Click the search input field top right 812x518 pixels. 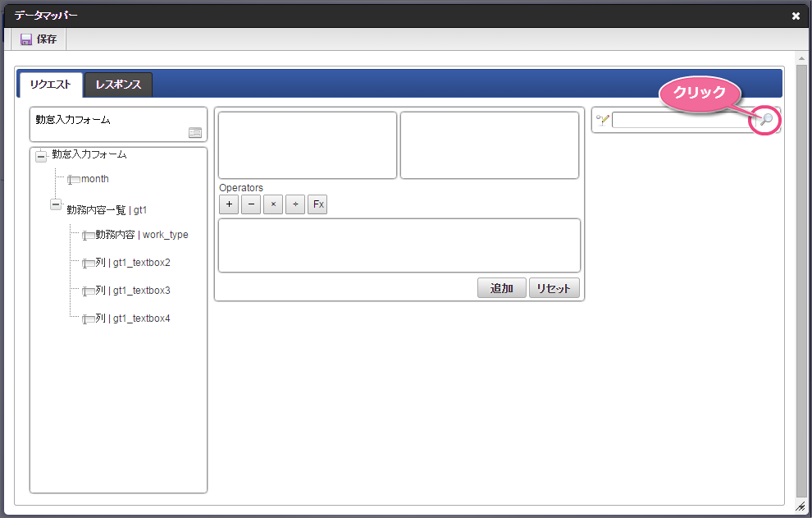(x=683, y=121)
